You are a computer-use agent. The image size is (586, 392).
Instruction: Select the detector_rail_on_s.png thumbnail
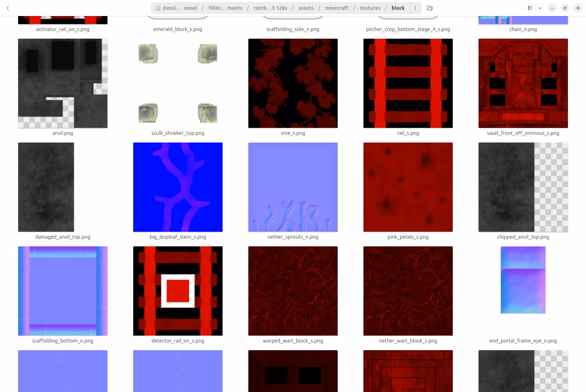178,291
